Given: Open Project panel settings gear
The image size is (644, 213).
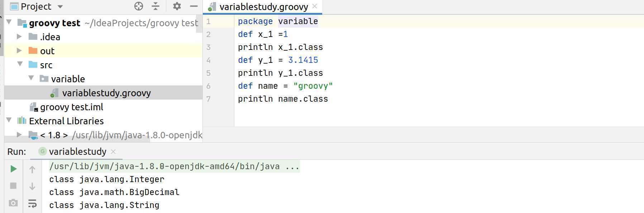Looking at the screenshot, I should point(177,6).
